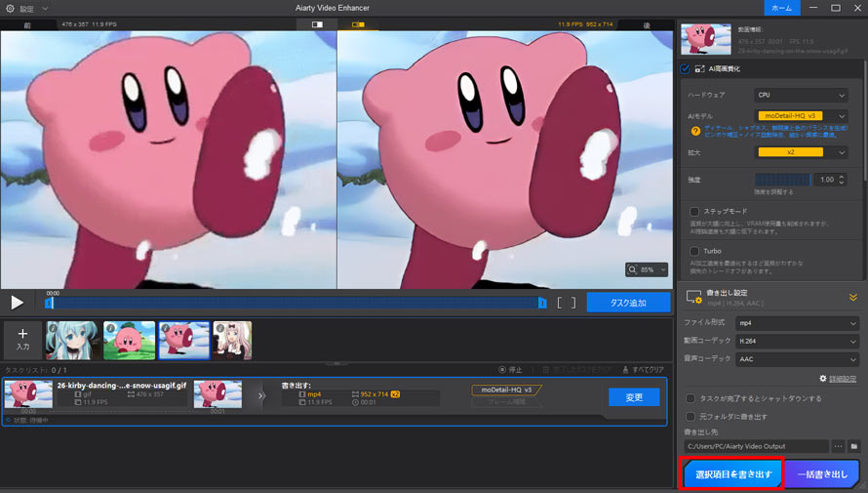The image size is (868, 493).
Task: Click the AI model help question icon
Action: (695, 131)
